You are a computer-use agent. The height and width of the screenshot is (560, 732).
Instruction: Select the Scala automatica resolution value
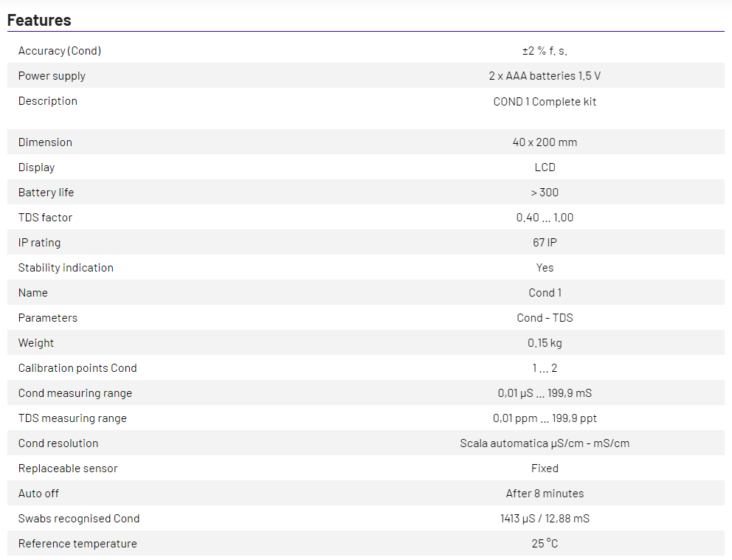[545, 443]
